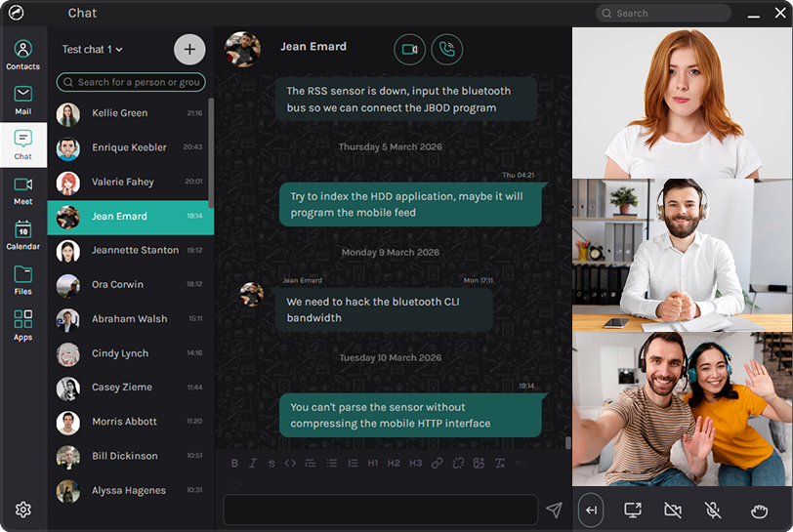Viewport: 793px width, 532px height.
Task: Switch to the Meet section
Action: (x=23, y=189)
